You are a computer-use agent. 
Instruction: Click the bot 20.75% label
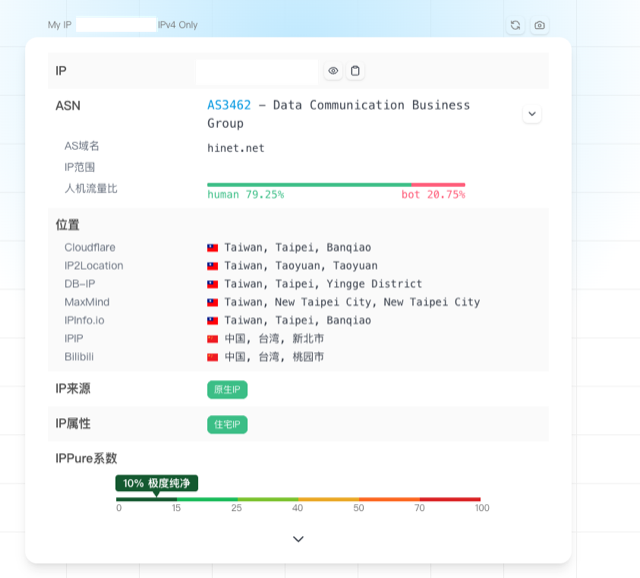point(433,195)
